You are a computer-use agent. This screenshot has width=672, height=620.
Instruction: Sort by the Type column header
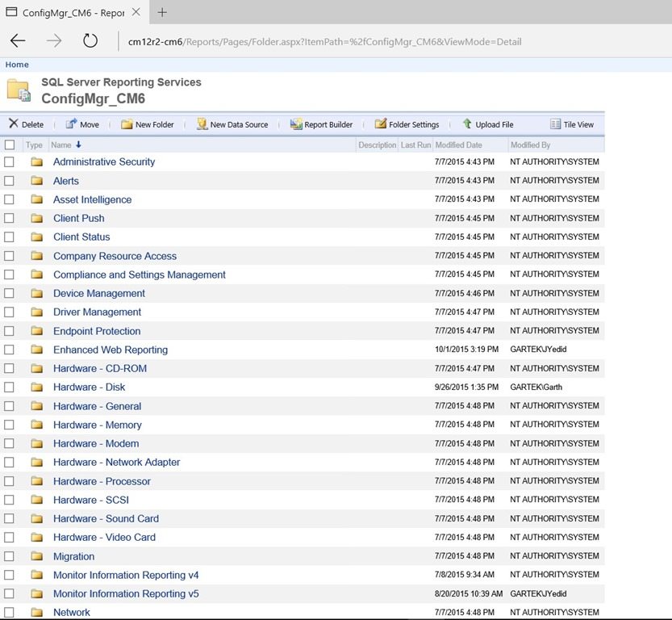34,145
